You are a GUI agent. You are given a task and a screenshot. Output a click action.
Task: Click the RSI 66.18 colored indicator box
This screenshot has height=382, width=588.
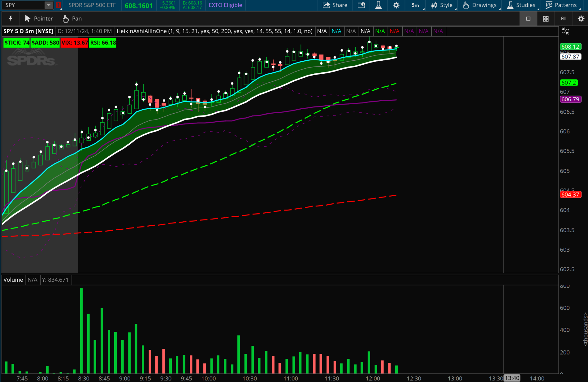pyautogui.click(x=102, y=43)
